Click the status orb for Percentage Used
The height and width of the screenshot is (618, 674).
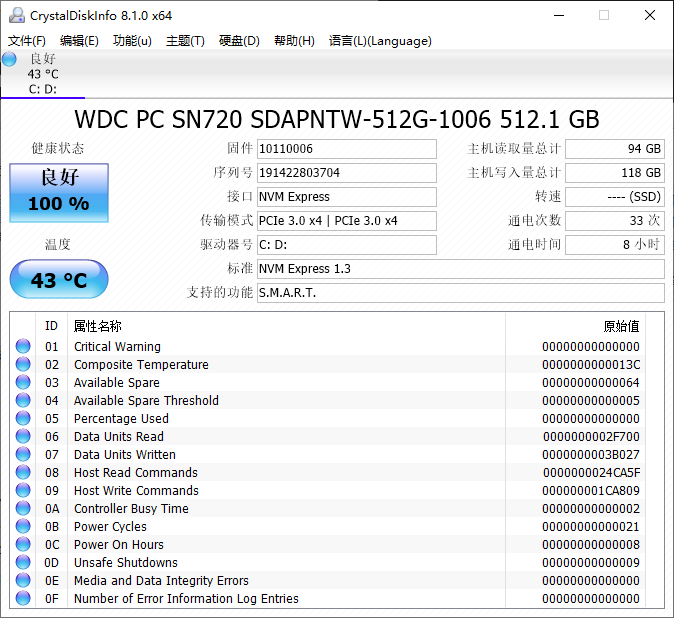(23, 419)
